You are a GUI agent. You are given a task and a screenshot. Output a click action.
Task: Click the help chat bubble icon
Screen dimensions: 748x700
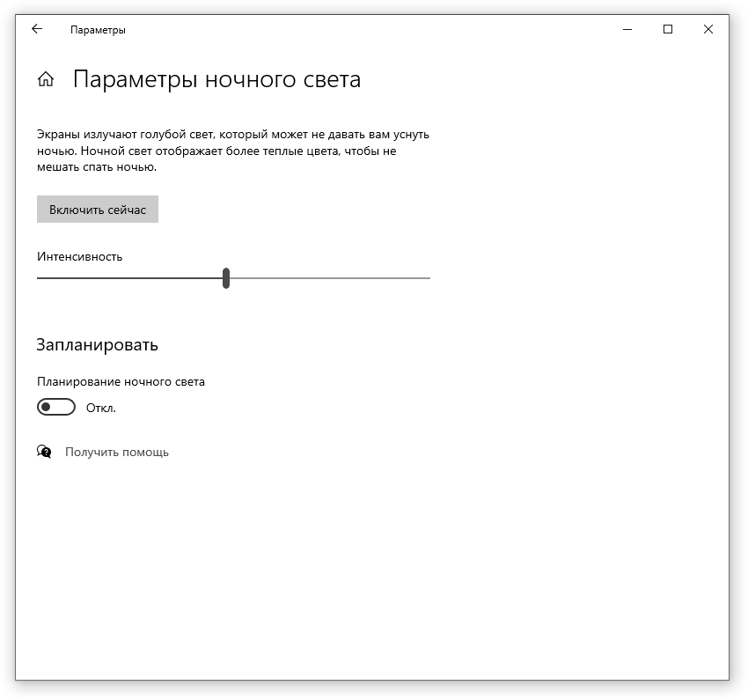pos(44,452)
